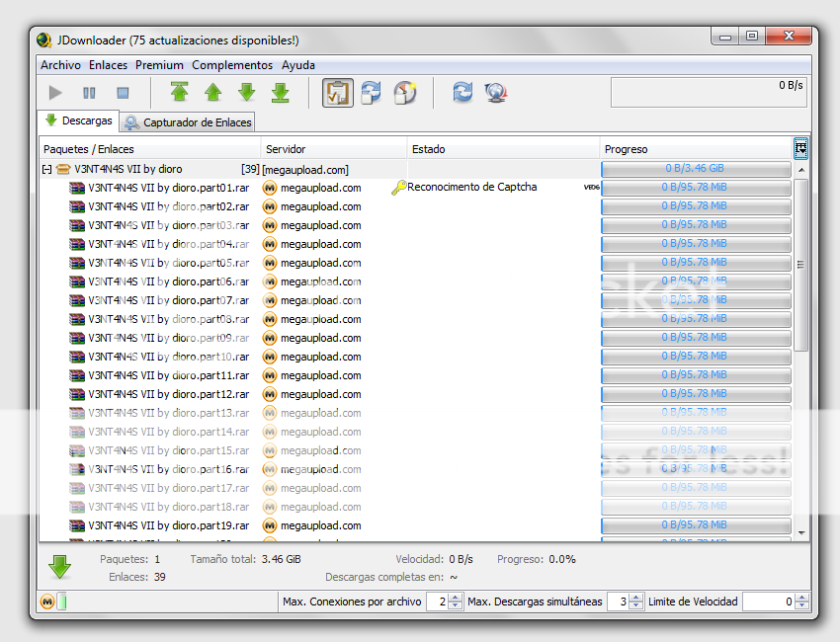Click the rar icon of part10.rar
The image size is (840, 642).
coord(77,357)
